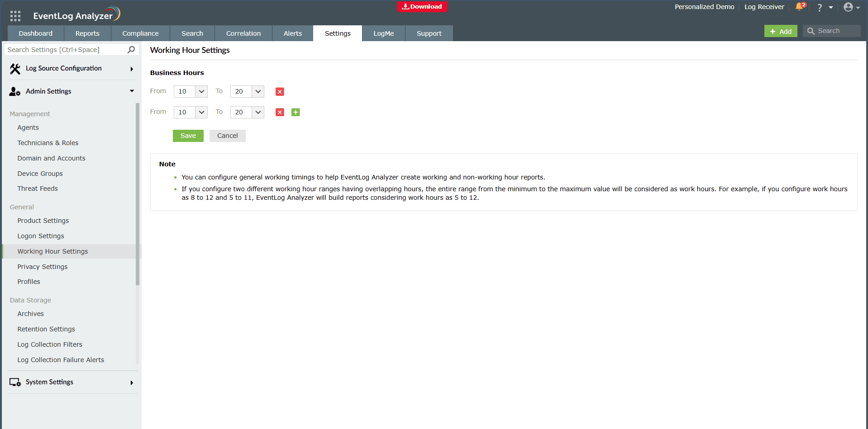868x429 pixels.
Task: Open the apps grid launcher icon
Action: pyautogui.click(x=15, y=16)
